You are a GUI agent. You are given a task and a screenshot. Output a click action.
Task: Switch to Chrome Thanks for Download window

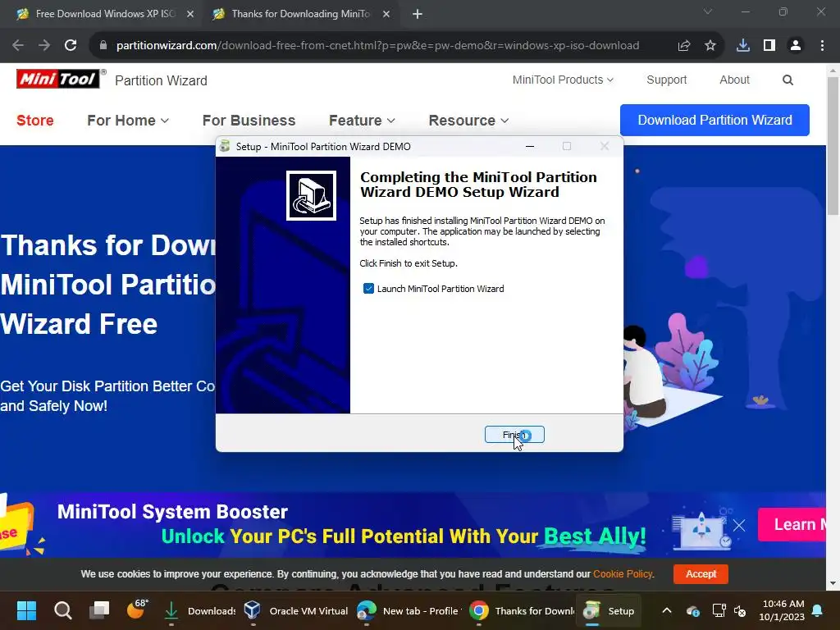click(x=521, y=610)
